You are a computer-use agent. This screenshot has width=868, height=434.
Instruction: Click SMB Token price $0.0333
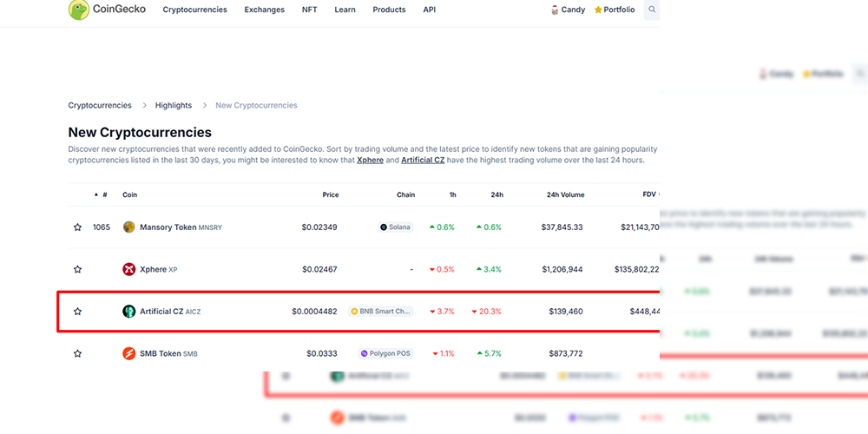(322, 354)
